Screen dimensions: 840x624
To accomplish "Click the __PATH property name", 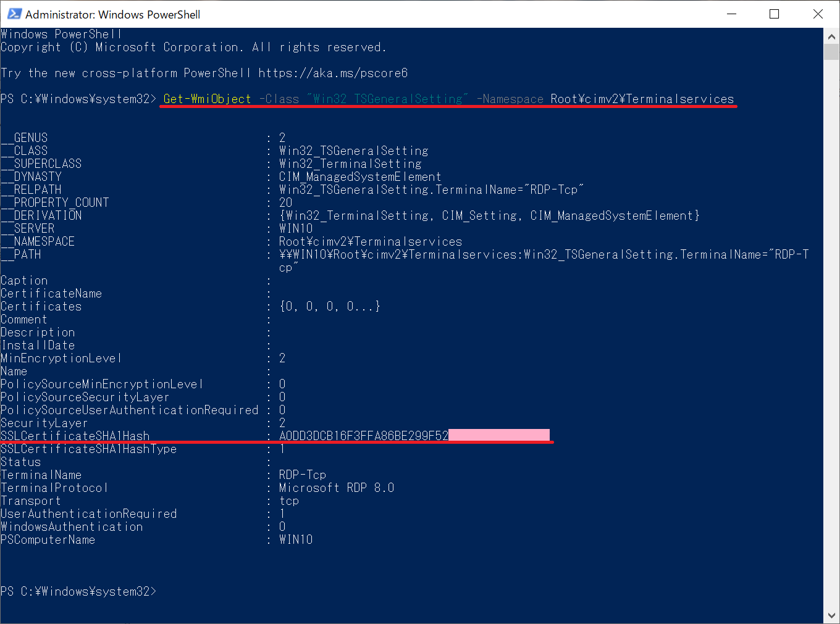I will (x=21, y=254).
